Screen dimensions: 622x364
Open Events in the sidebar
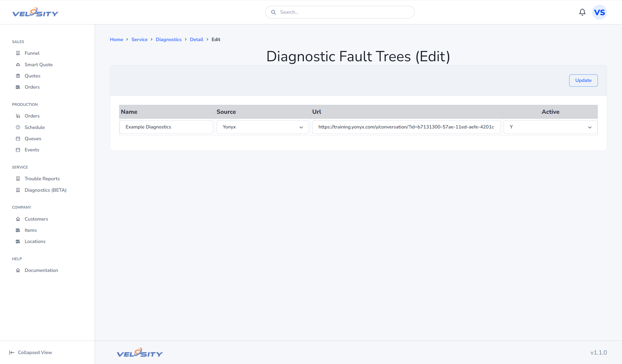coord(32,150)
